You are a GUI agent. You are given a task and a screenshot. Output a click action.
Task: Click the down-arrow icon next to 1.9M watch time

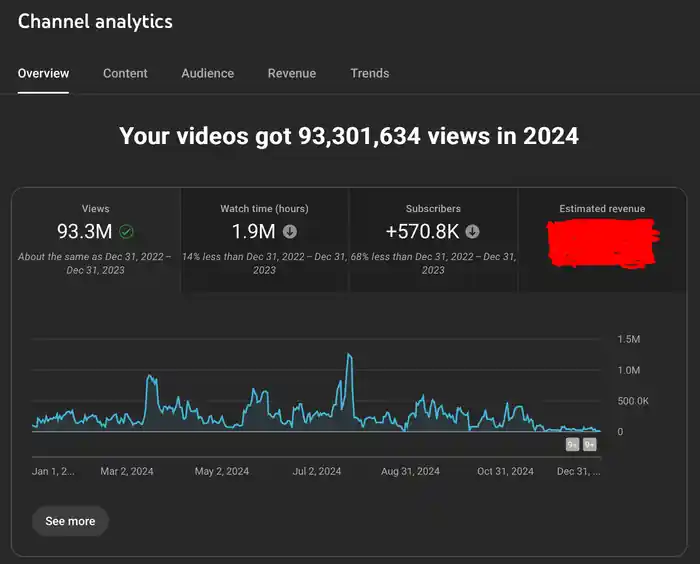point(290,232)
